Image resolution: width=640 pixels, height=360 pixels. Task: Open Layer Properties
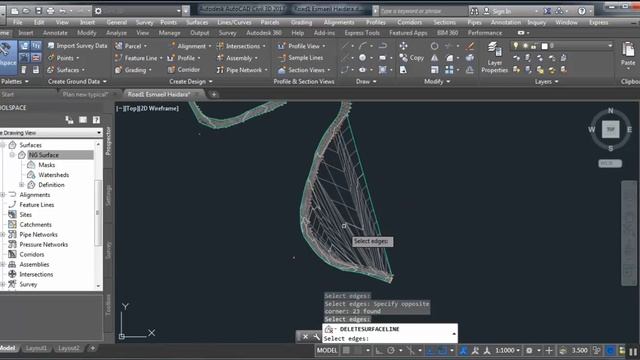(x=494, y=58)
